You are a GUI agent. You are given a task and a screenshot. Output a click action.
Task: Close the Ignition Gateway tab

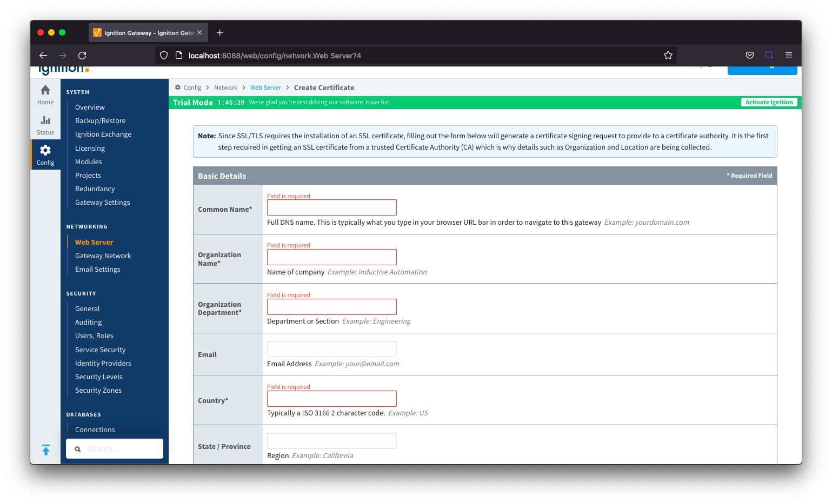point(199,32)
